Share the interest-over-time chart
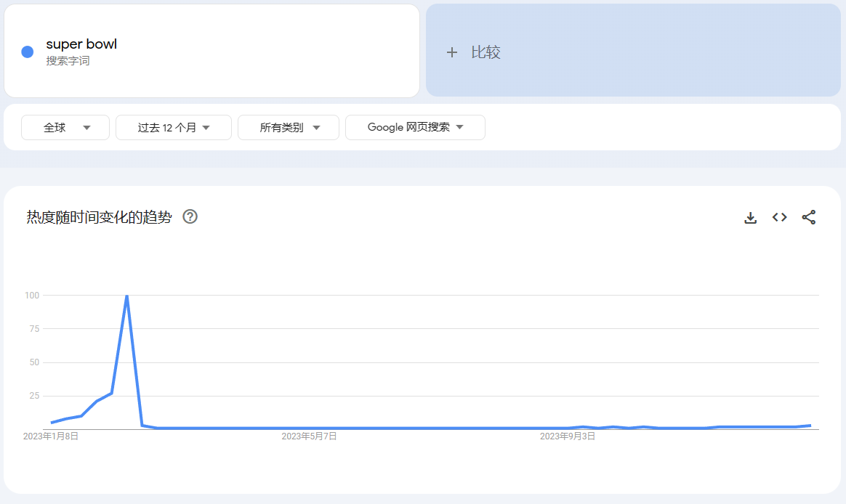846x504 pixels. pos(809,217)
